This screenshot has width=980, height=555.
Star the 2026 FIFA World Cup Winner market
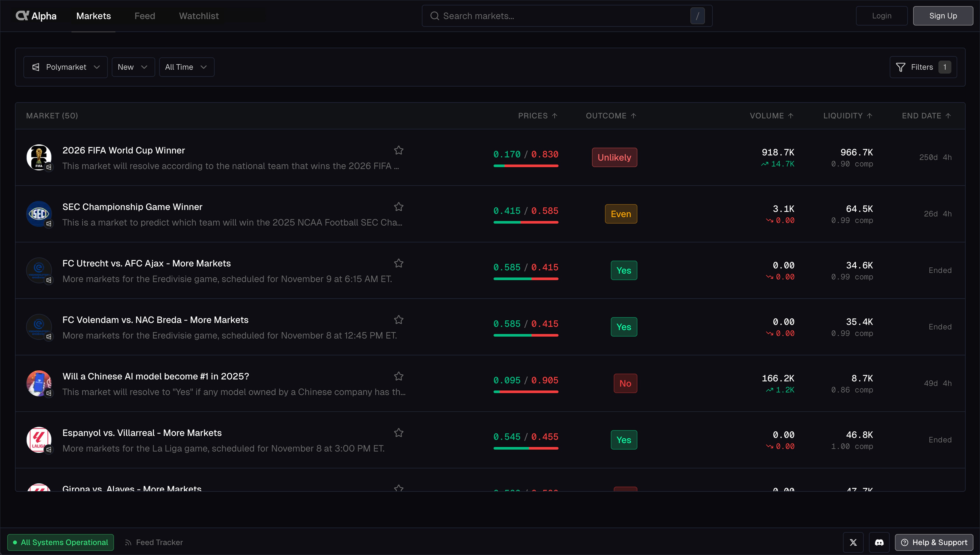click(399, 150)
